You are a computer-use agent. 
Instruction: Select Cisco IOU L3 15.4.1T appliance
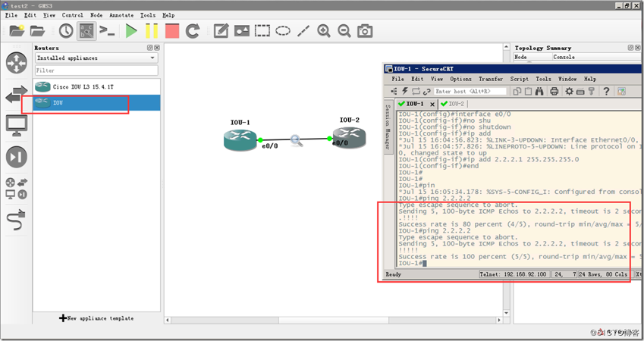coord(96,87)
